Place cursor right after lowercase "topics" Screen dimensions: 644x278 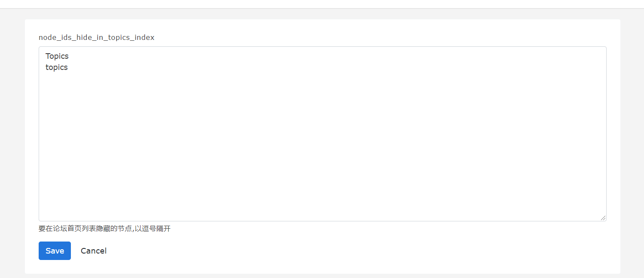click(x=68, y=67)
